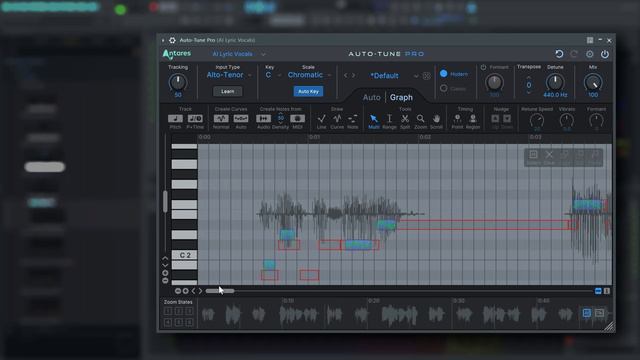Choose the Timing Point tool
This screenshot has height=360, width=640.
tap(457, 119)
